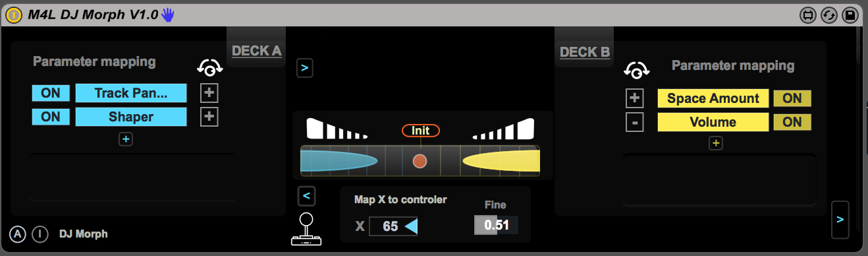This screenshot has width=868, height=256.
Task: Toggle ON for Space Amount mapping
Action: pyautogui.click(x=792, y=98)
